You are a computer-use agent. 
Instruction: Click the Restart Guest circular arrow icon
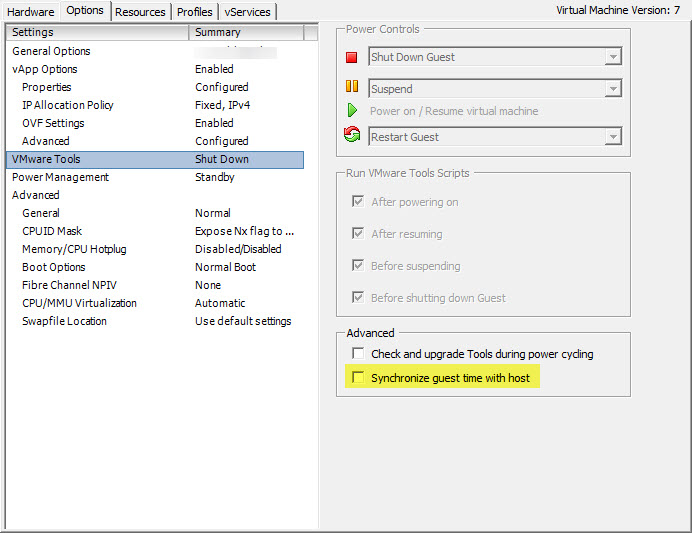[x=351, y=137]
